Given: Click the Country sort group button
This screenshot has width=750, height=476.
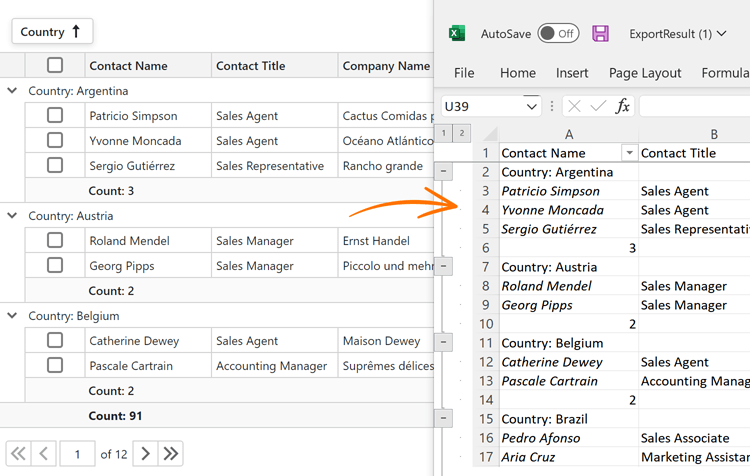Looking at the screenshot, I should (x=52, y=32).
